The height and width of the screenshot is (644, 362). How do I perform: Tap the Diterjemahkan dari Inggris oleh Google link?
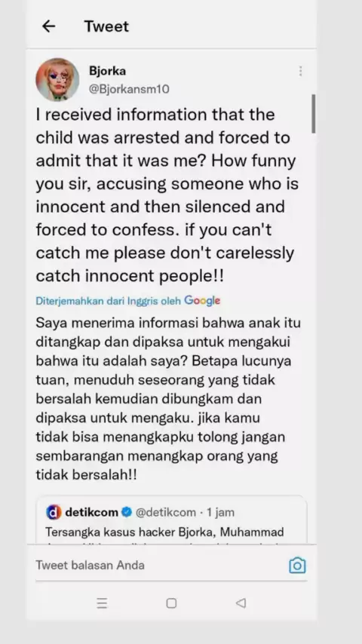(x=127, y=301)
